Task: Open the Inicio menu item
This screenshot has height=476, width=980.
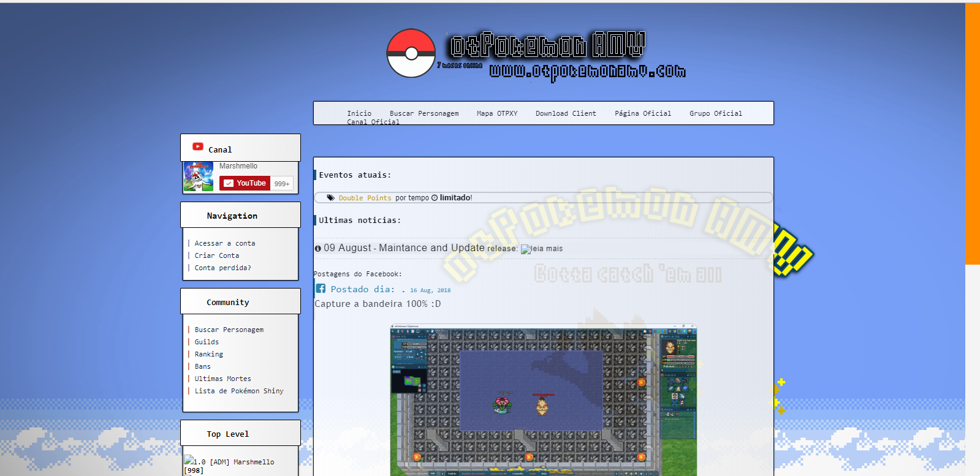Action: tap(359, 113)
